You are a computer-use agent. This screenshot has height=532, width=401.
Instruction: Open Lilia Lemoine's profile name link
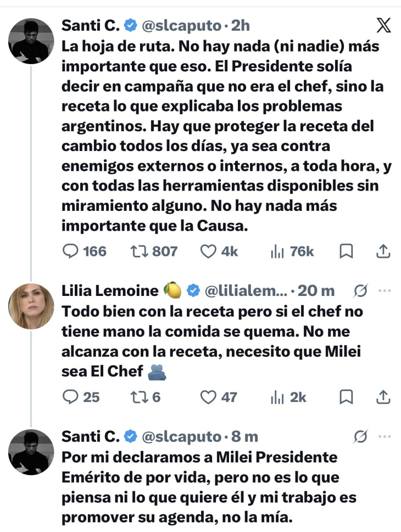click(x=110, y=291)
